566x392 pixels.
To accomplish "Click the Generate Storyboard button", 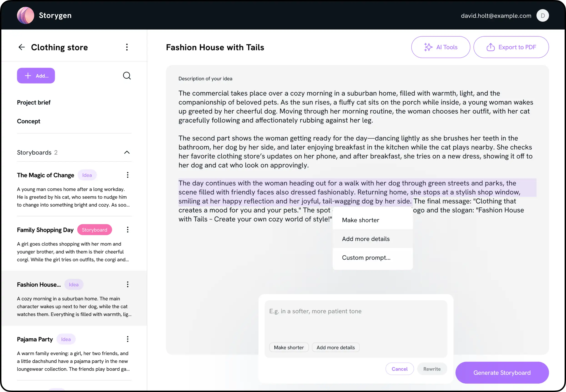I will [502, 373].
